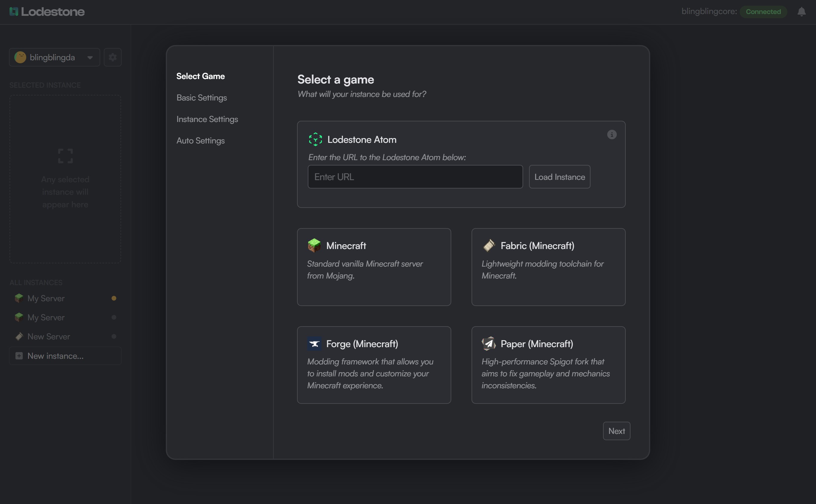This screenshot has width=816, height=504.
Task: Select the Basic Settings step
Action: coord(201,97)
